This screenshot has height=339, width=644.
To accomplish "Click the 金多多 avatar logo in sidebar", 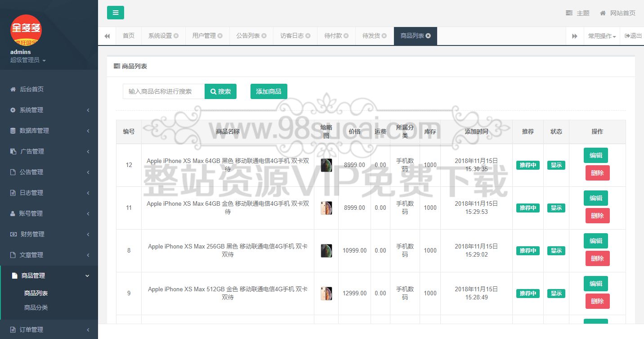I will coord(26,30).
